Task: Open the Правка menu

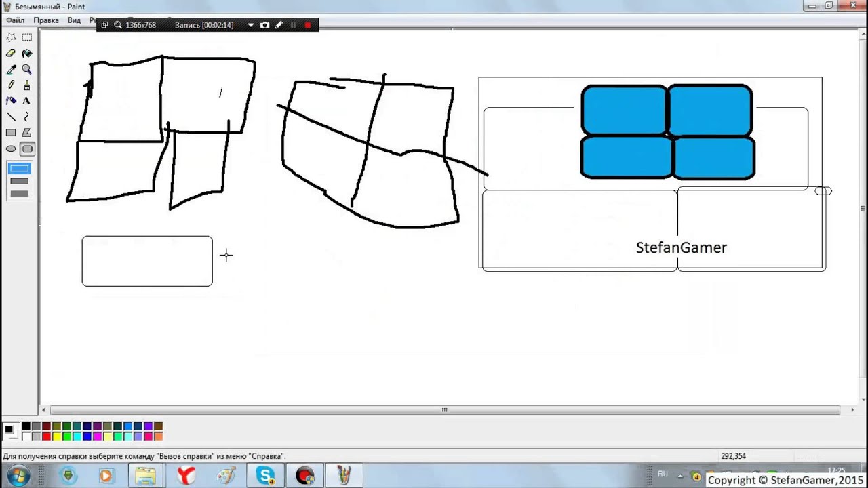Action: click(46, 20)
